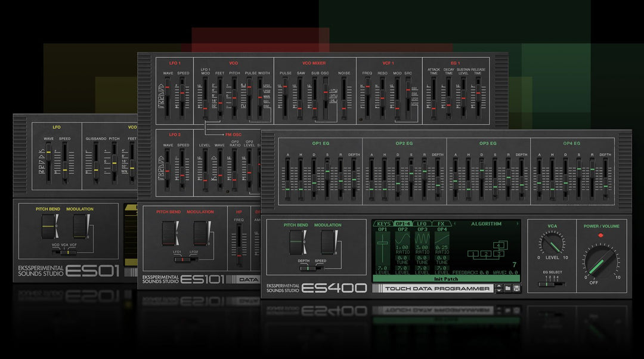
Task: Click the OP2 ratio value 1.00
Action: click(x=402, y=247)
